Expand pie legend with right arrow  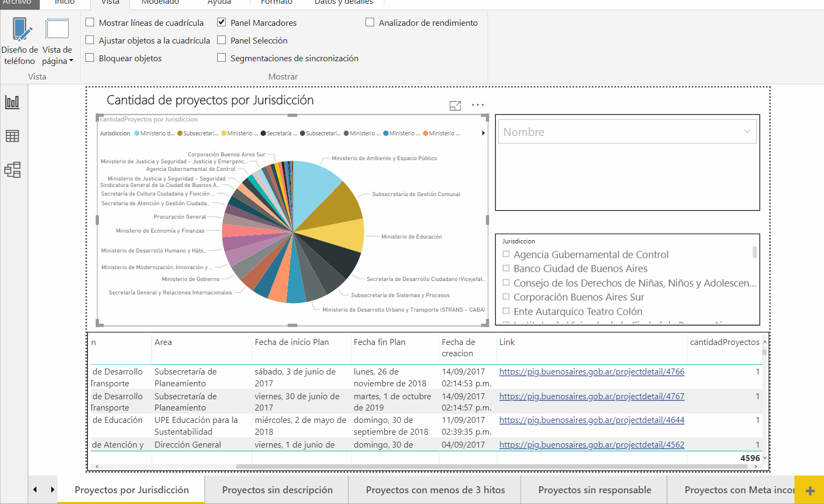(483, 133)
